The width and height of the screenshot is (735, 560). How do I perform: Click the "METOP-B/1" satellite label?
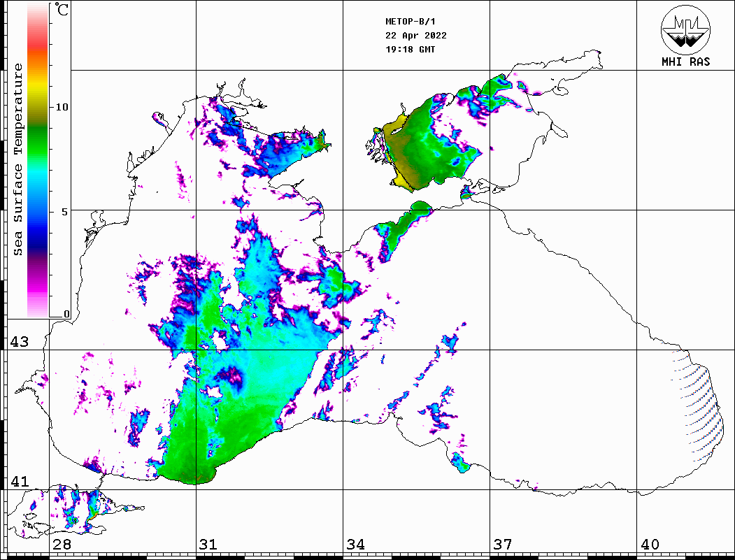pyautogui.click(x=410, y=22)
